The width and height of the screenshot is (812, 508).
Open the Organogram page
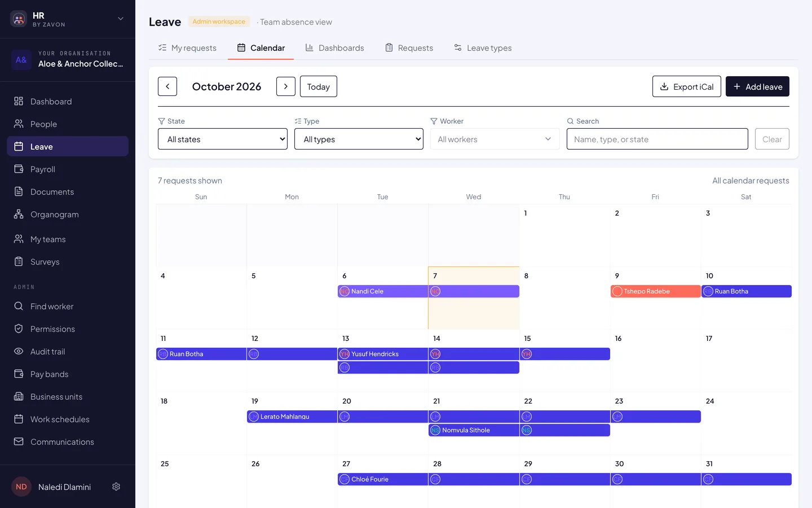(x=68, y=214)
